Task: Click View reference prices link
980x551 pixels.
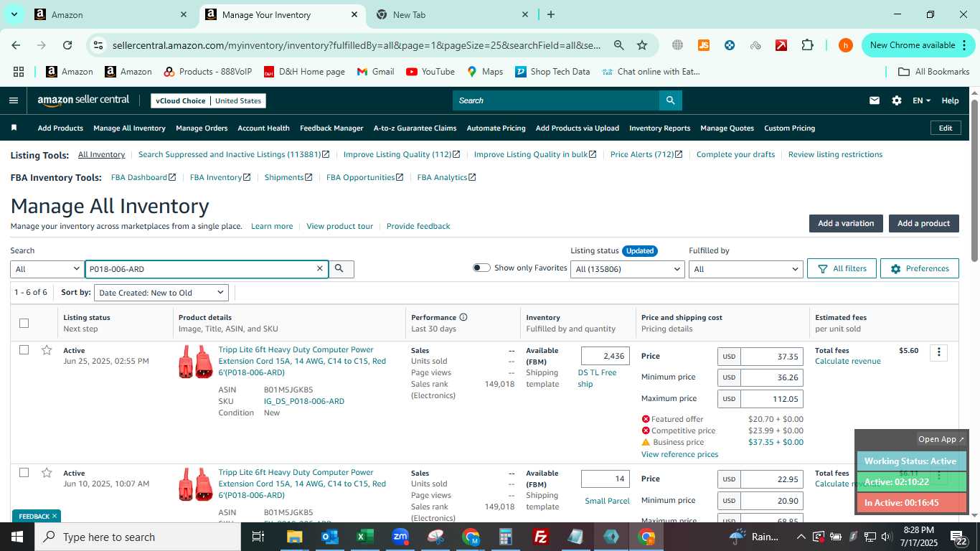Action: [679, 454]
